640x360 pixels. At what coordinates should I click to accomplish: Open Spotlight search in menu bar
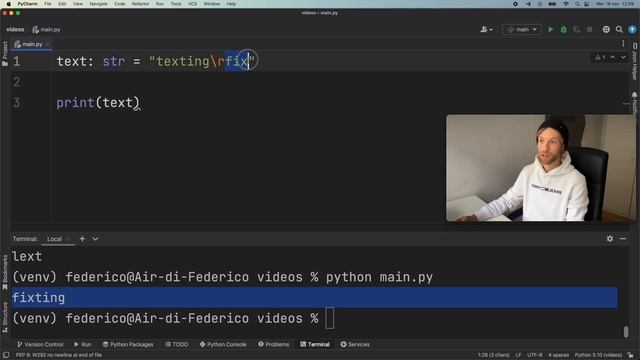pyautogui.click(x=577, y=4)
